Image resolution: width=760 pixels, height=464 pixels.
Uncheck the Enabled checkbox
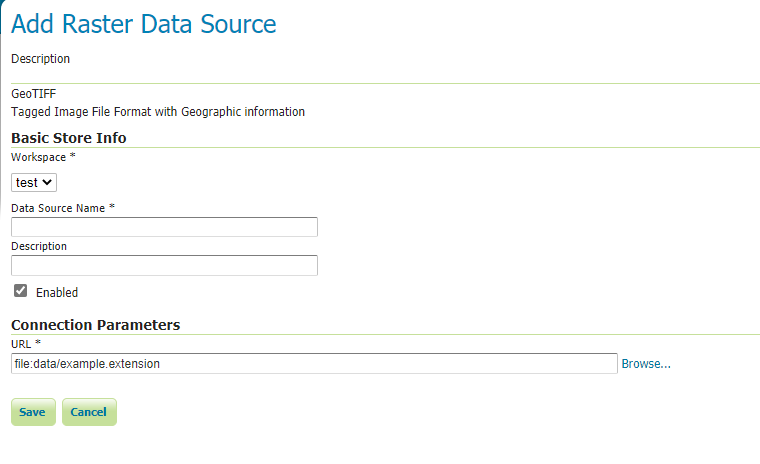[20, 291]
